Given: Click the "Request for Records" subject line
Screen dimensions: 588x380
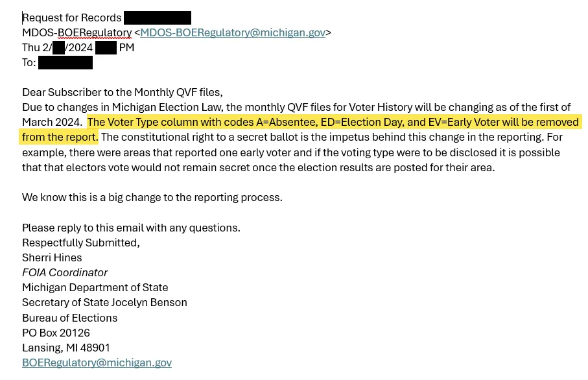Looking at the screenshot, I should tap(71, 18).
